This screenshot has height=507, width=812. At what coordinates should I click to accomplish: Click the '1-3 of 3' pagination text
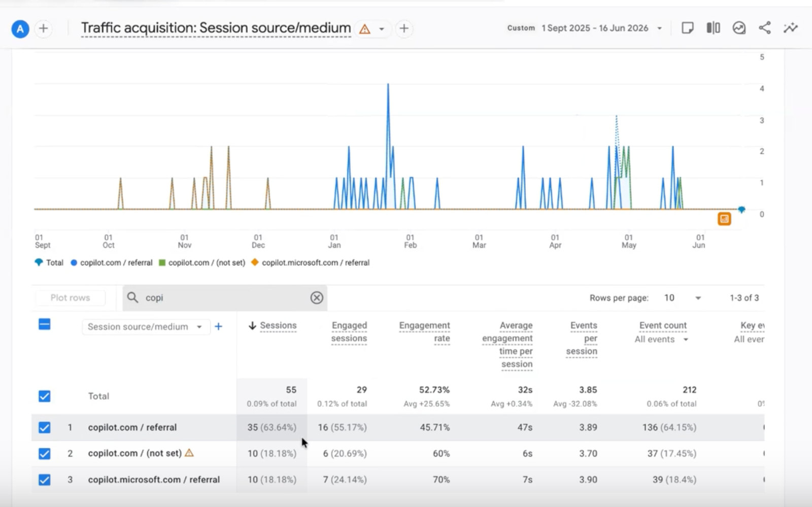point(745,298)
